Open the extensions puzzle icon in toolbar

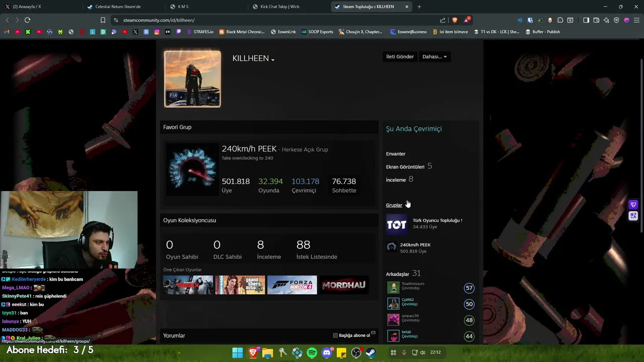pos(560,20)
